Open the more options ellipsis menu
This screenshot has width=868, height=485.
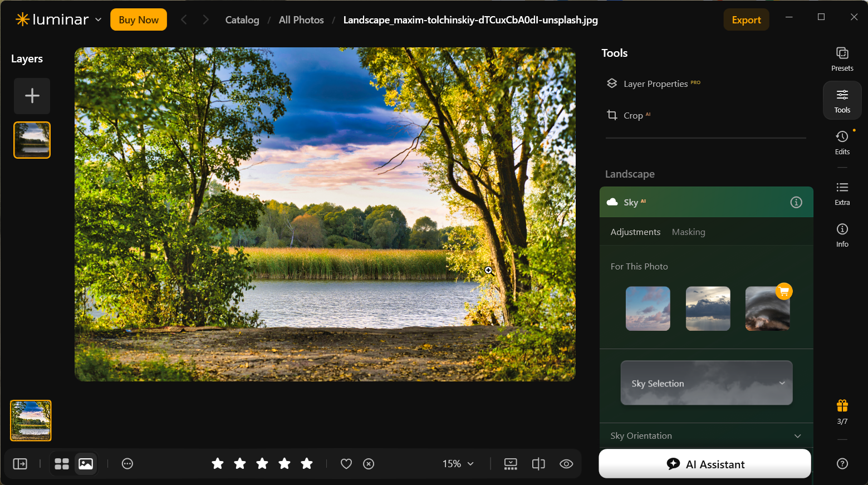127,464
